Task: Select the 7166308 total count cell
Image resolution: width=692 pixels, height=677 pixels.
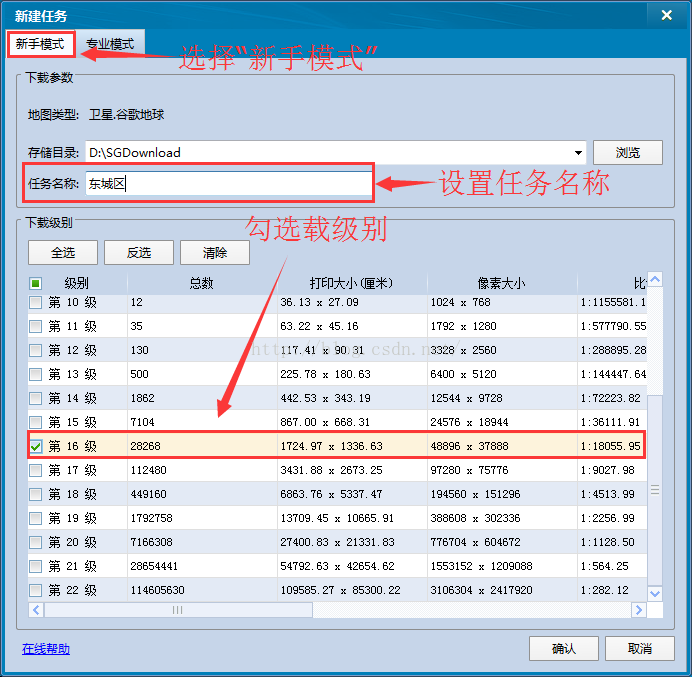Action: click(202, 542)
